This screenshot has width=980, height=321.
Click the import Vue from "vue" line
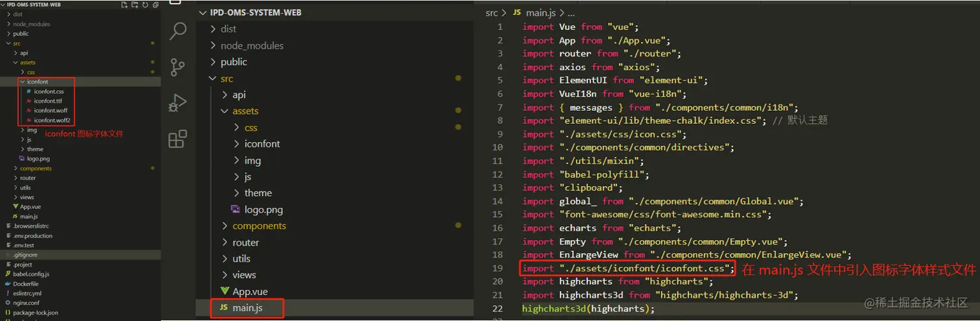click(x=581, y=27)
